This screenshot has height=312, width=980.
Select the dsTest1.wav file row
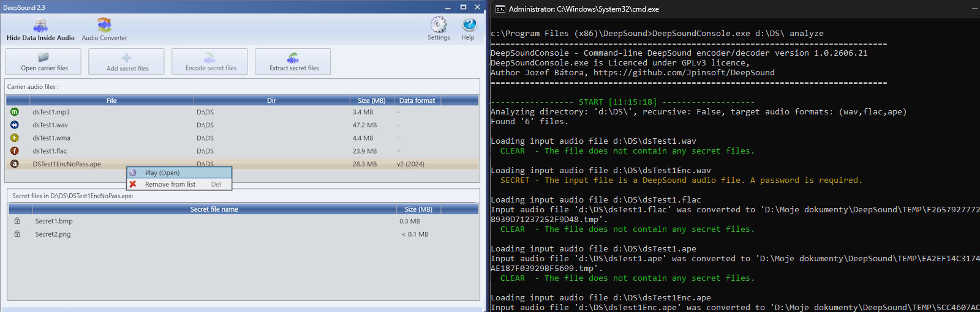pyautogui.click(x=243, y=125)
